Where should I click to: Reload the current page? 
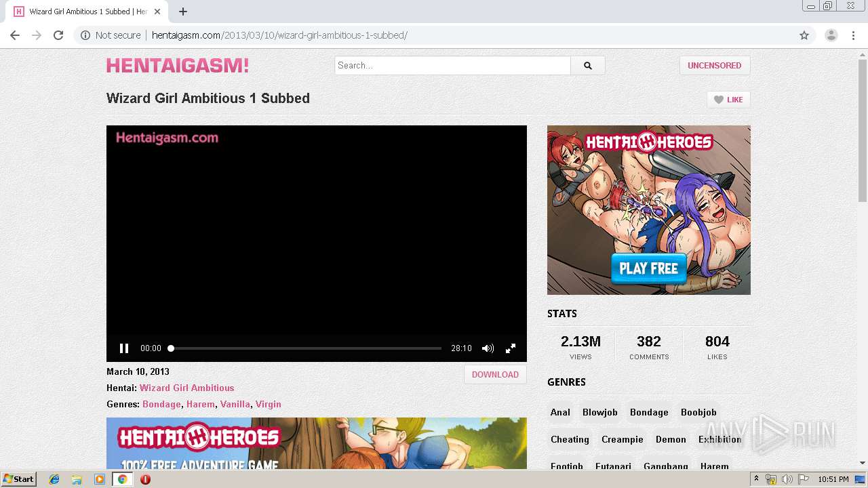point(58,35)
